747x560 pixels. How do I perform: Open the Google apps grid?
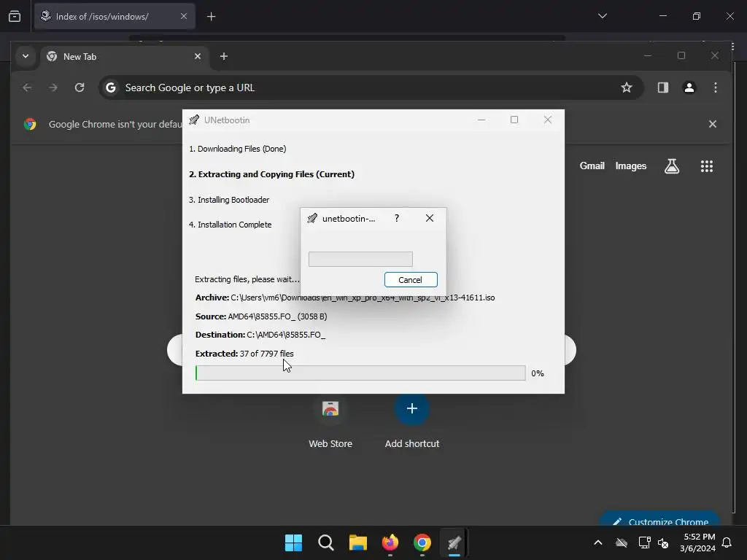(706, 166)
